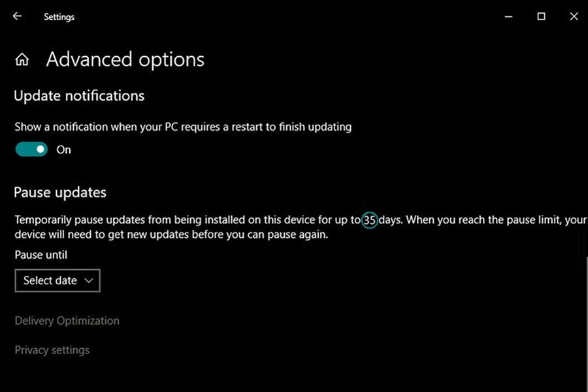This screenshot has height=392, width=588.
Task: Click the Pause updates section heading
Action: pos(59,193)
